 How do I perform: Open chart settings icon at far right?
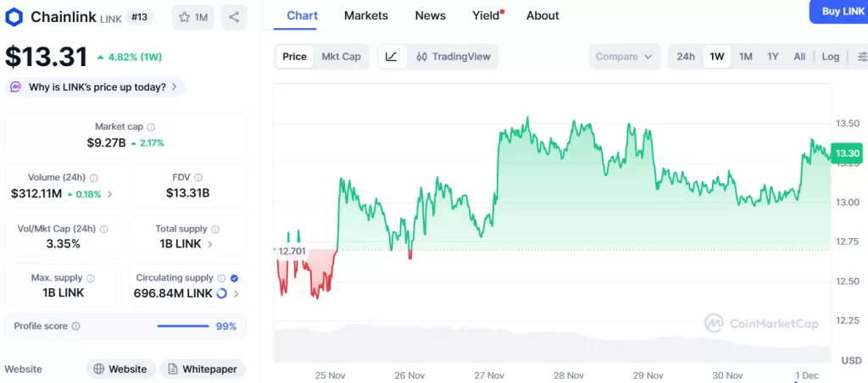coord(862,57)
